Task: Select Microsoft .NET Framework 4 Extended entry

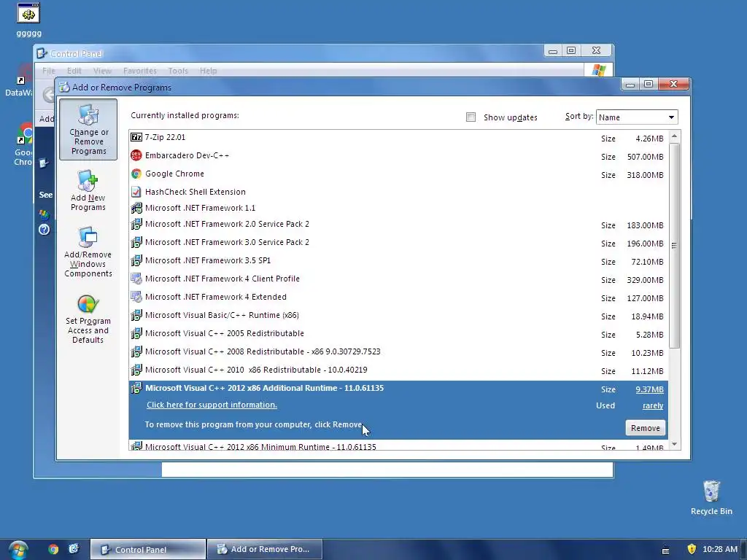Action: [398, 297]
